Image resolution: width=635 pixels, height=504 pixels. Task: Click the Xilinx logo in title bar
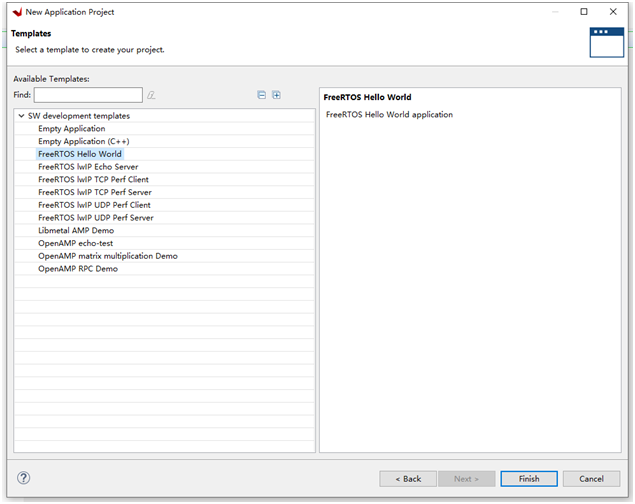coord(17,12)
